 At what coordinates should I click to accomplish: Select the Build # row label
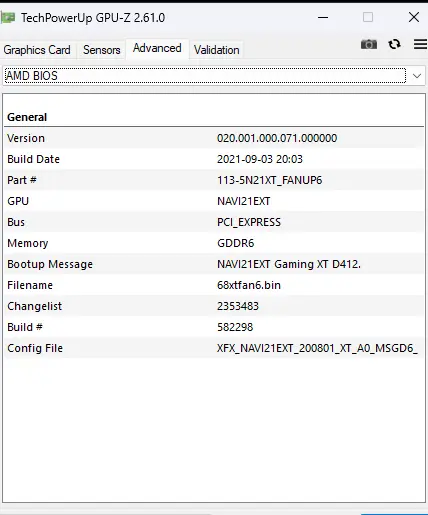click(25, 327)
